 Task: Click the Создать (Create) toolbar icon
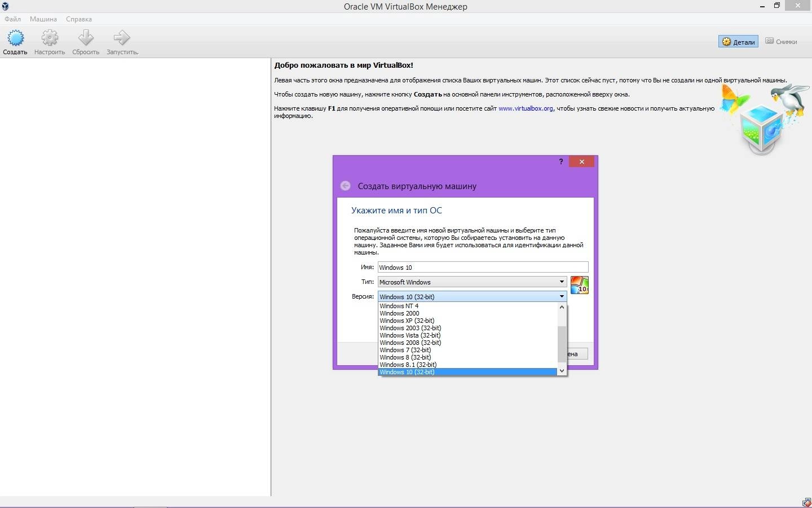pyautogui.click(x=15, y=38)
